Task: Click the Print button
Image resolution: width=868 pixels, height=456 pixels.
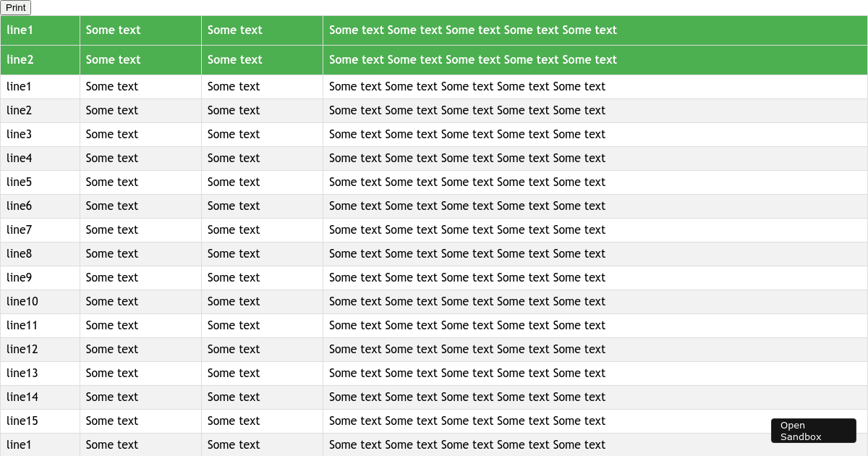Action: pyautogui.click(x=15, y=7)
